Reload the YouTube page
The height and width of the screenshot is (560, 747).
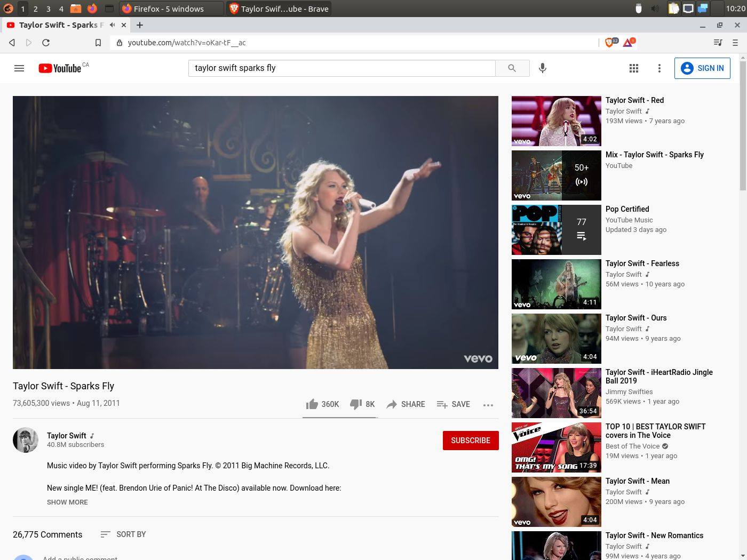(46, 43)
